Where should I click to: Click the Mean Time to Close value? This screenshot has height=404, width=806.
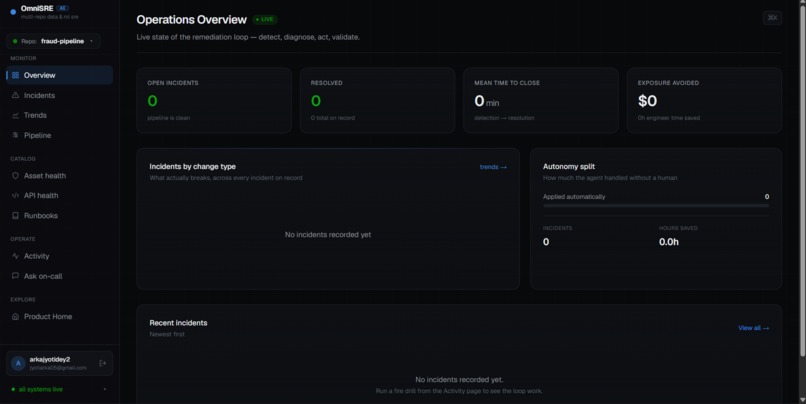(486, 101)
